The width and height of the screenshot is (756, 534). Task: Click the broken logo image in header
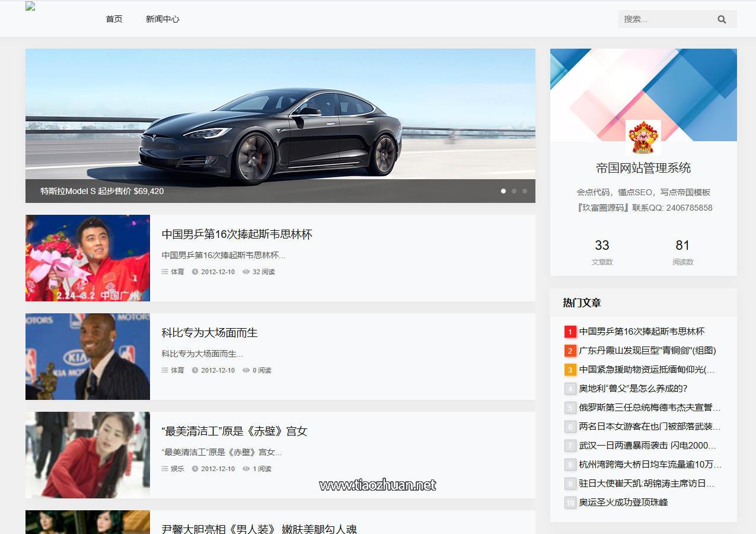click(x=30, y=7)
